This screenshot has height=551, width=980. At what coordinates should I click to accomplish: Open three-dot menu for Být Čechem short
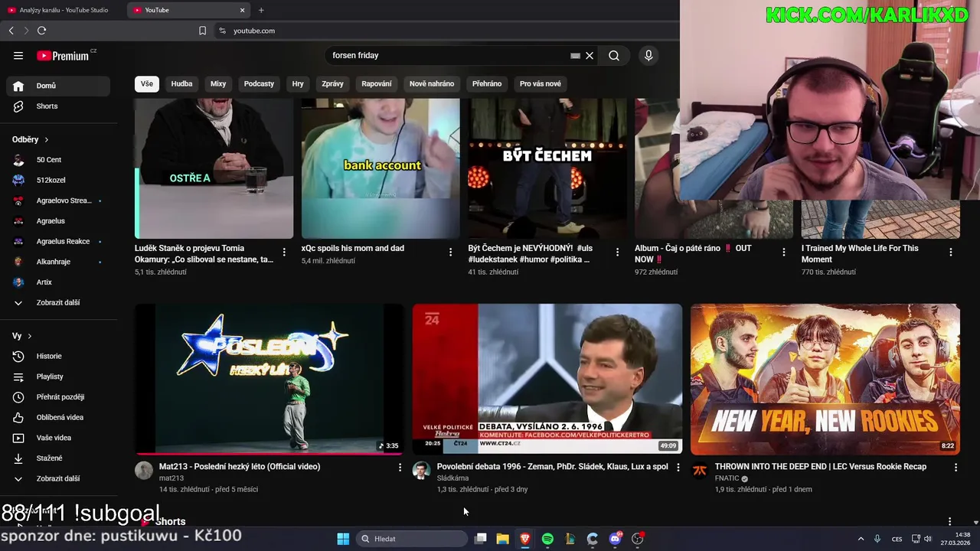[617, 252]
